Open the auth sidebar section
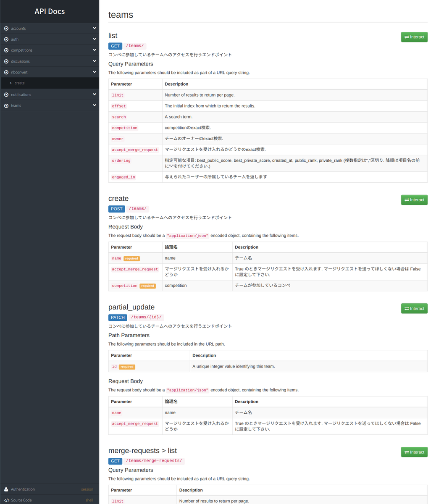Viewport: 436px width, 504px height. (x=50, y=39)
